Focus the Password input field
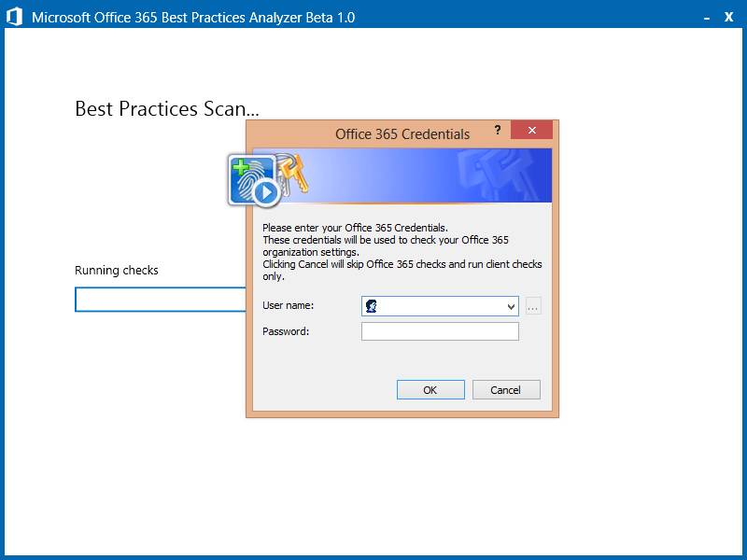The image size is (747, 560). pyautogui.click(x=440, y=331)
